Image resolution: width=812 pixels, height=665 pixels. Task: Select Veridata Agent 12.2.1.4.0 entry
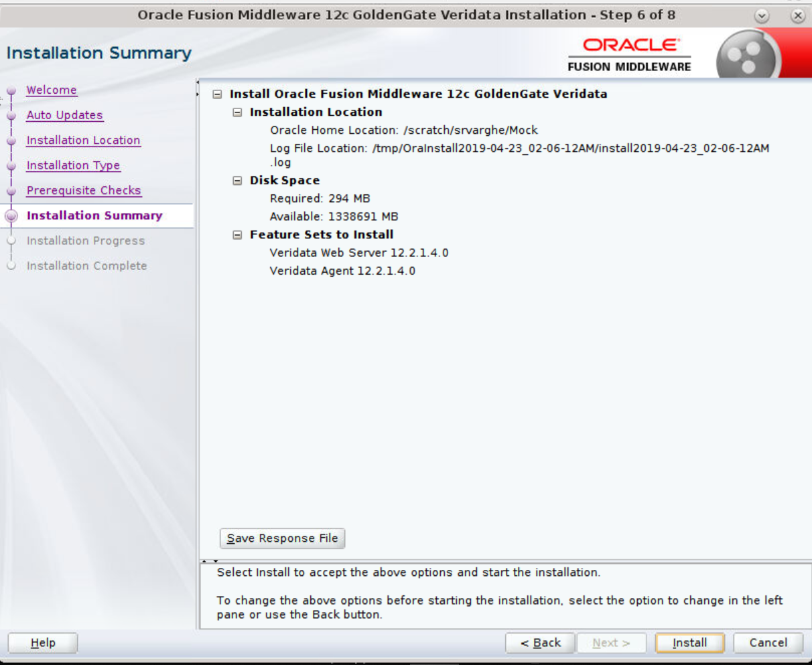pyautogui.click(x=342, y=271)
